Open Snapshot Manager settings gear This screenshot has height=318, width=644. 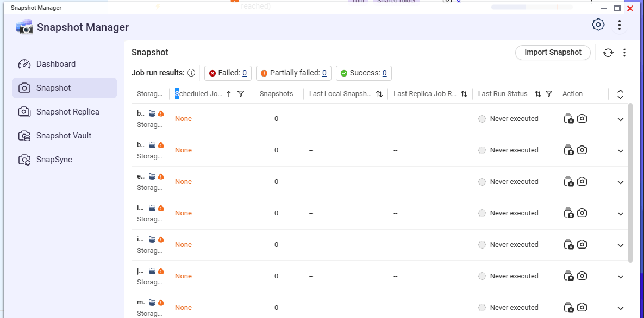click(598, 24)
